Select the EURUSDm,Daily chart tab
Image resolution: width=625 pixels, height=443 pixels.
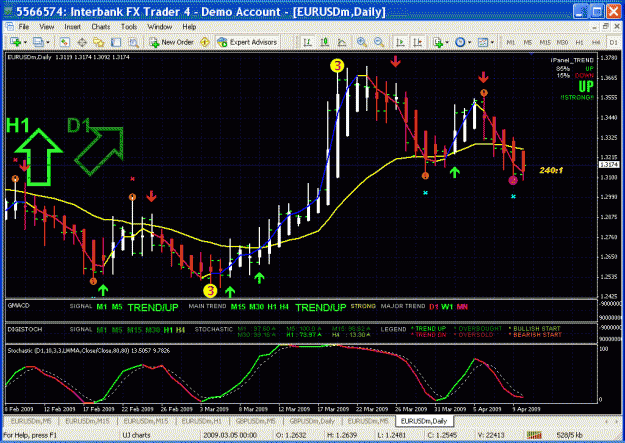(424, 421)
